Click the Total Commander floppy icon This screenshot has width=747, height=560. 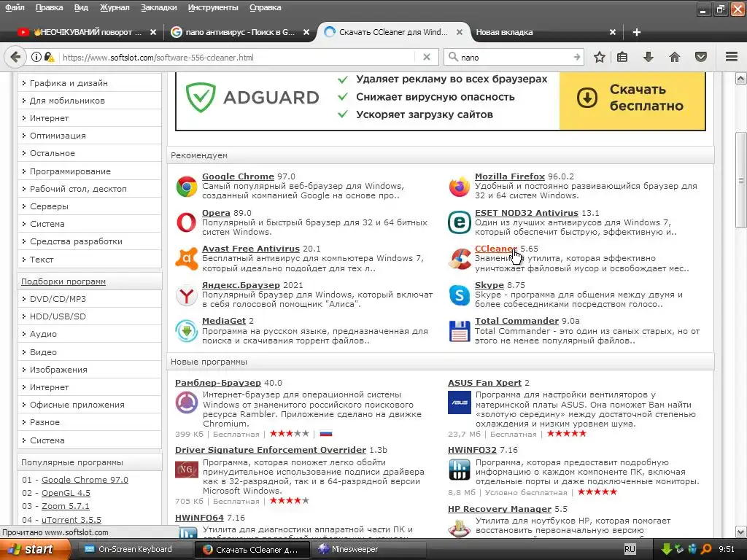click(460, 331)
